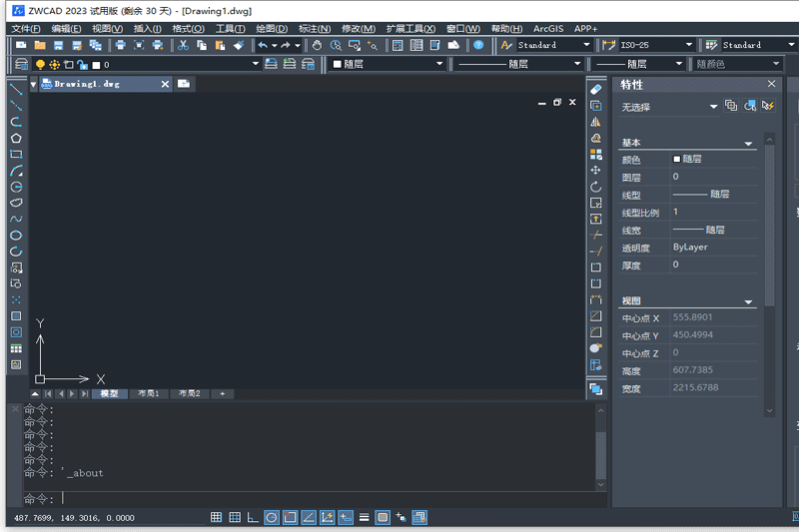Toggle Lineweight display in status bar
Screen dimensions: 799x532
[364, 518]
